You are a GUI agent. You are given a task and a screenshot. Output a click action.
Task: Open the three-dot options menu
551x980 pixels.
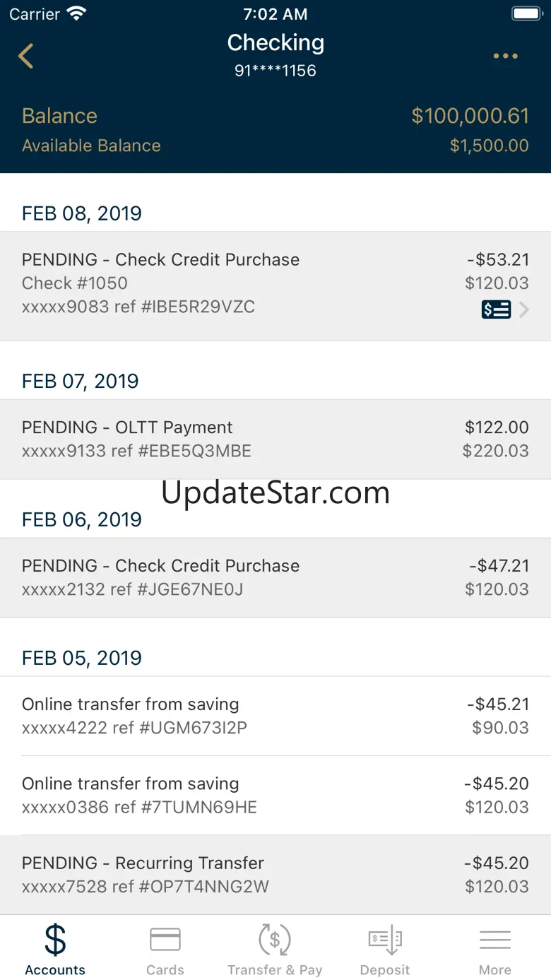(505, 56)
